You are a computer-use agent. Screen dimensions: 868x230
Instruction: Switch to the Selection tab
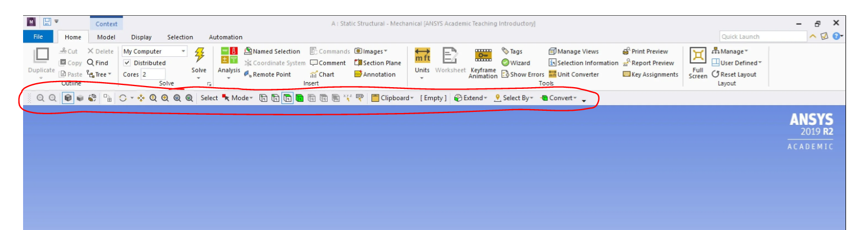click(x=180, y=37)
